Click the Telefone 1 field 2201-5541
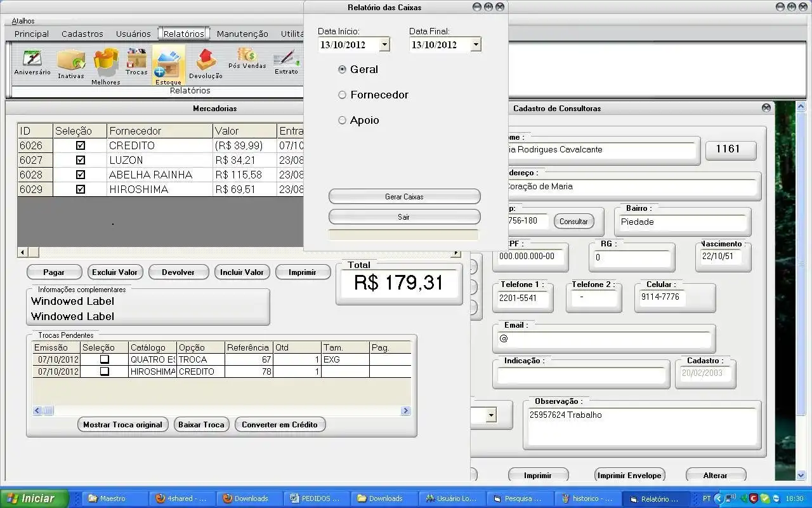Viewport: 812px width, 508px height. pyautogui.click(x=523, y=298)
